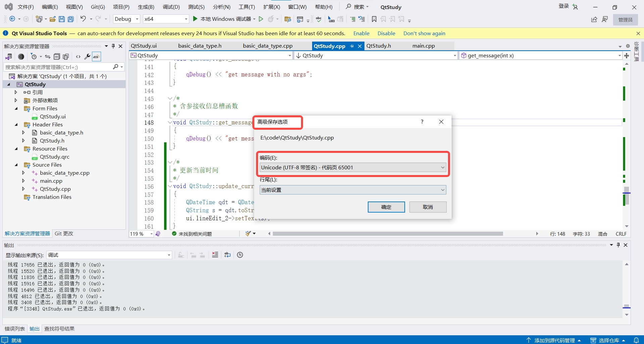Open the 扩展(X) menu
The width and height of the screenshot is (644, 344).
click(x=271, y=7)
